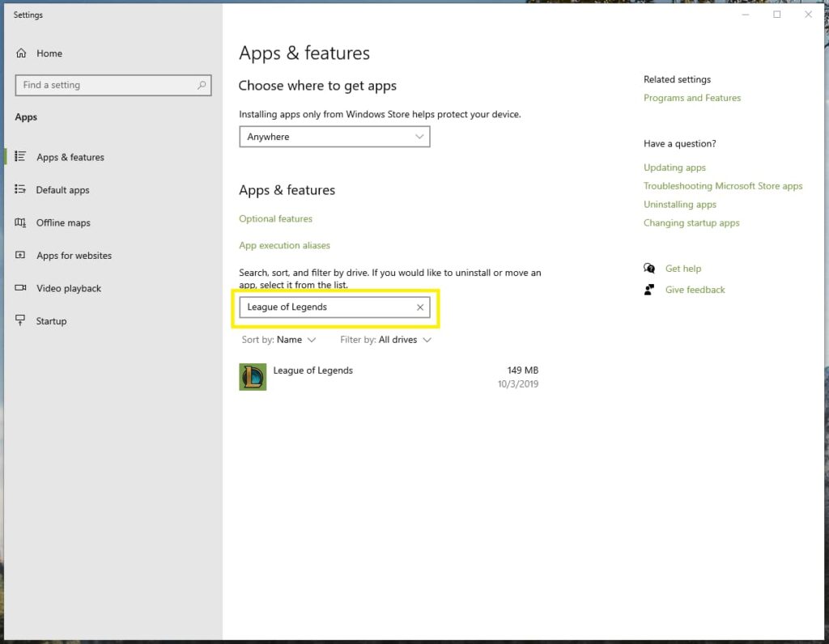
Task: Open the Anywhere app source dropdown
Action: coord(334,137)
